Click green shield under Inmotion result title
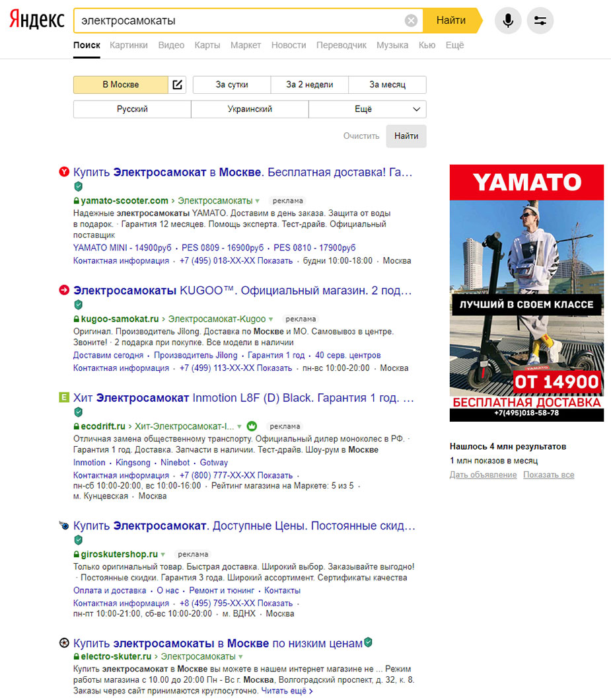 coord(79,412)
